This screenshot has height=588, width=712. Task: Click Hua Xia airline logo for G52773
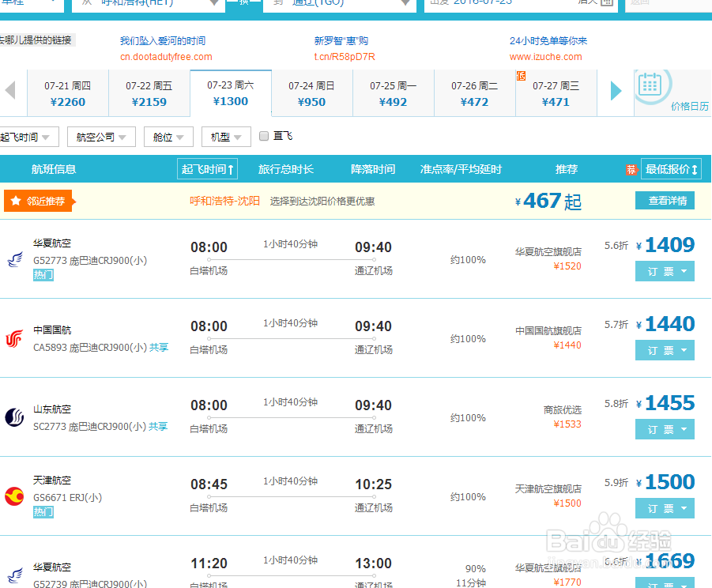click(15, 260)
